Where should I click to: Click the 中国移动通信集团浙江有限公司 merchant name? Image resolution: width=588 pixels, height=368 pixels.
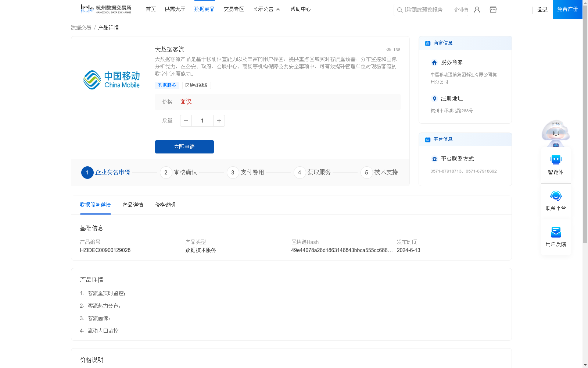(x=463, y=78)
